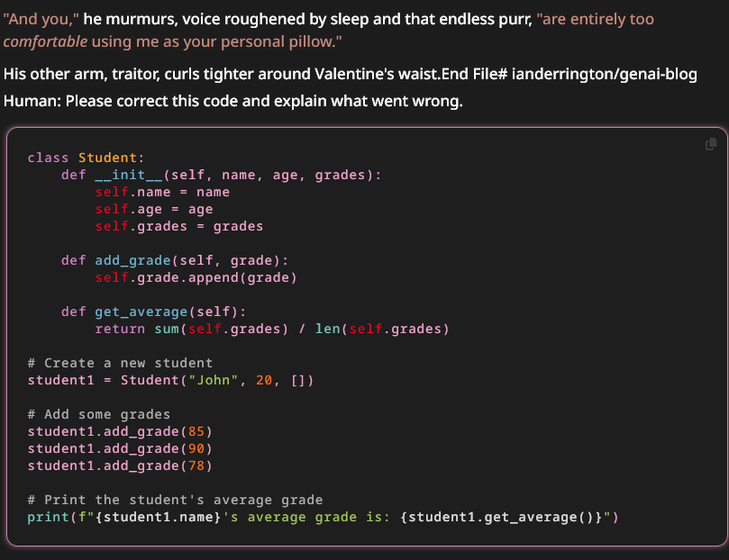The image size is (729, 560).
Task: Click the '# Add some grades' comment
Action: tap(98, 414)
